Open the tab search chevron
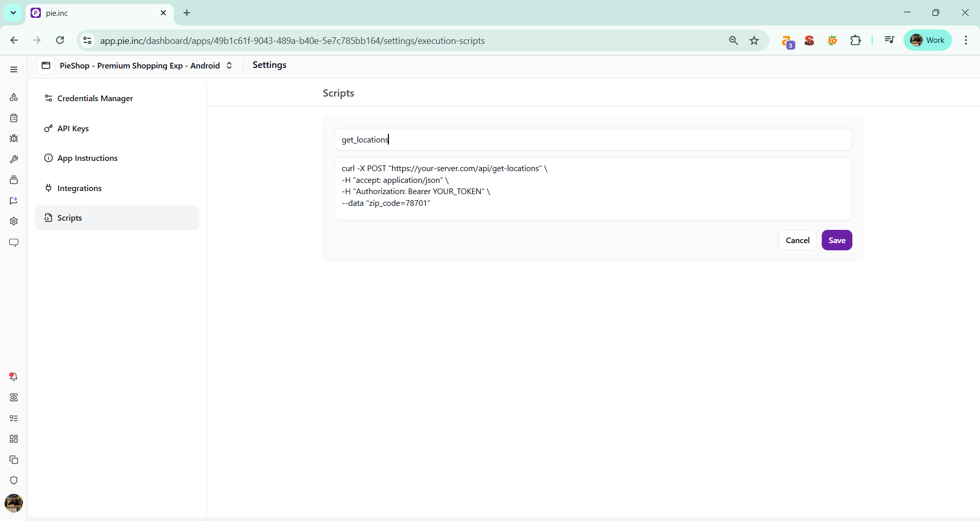This screenshot has height=521, width=980. [13, 13]
